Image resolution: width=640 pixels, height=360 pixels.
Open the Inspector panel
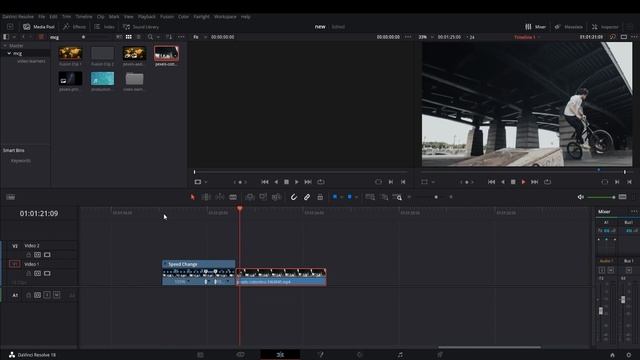605,27
